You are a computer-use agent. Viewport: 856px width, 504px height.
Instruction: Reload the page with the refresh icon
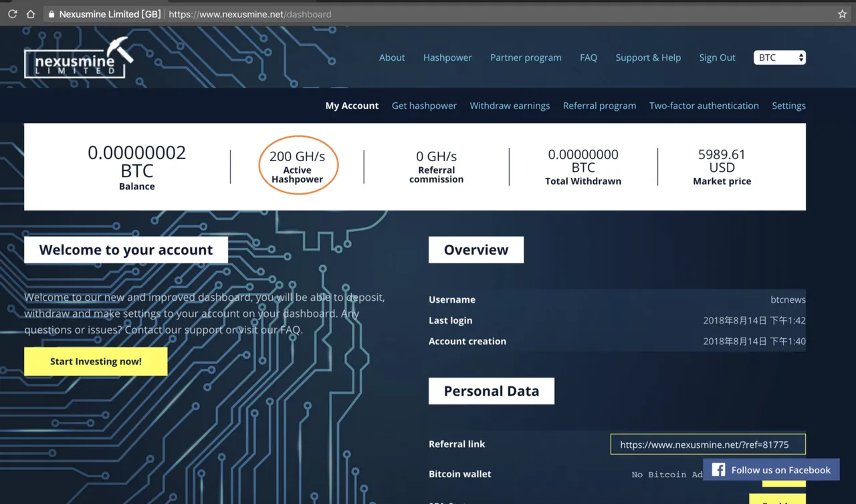[x=12, y=14]
